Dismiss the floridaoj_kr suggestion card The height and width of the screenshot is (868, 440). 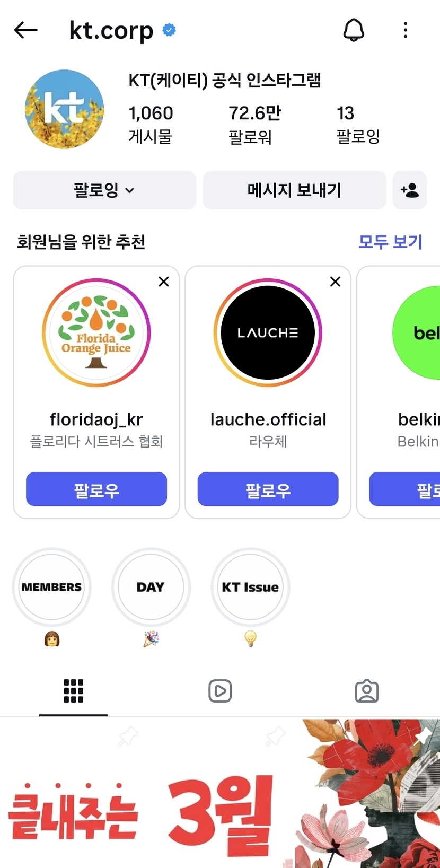[164, 282]
